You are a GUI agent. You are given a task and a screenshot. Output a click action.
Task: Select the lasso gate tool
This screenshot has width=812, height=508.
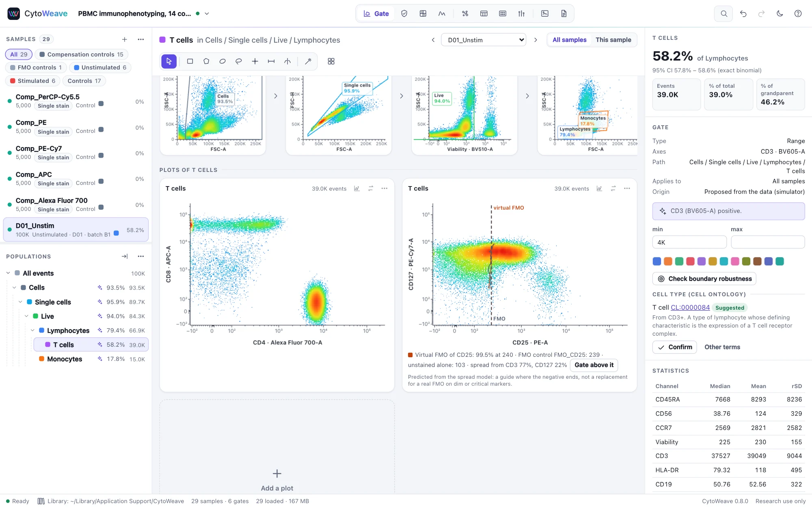click(x=239, y=61)
